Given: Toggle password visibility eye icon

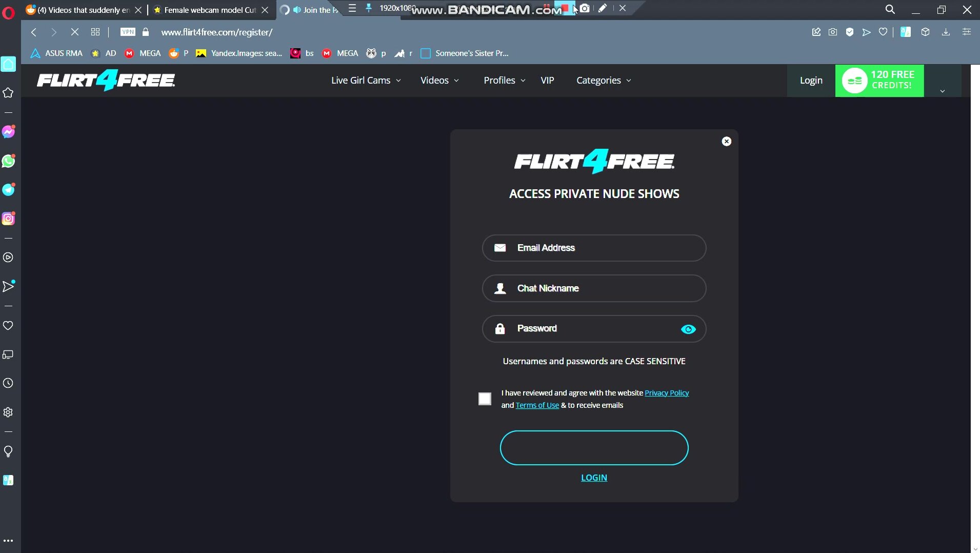Looking at the screenshot, I should [x=688, y=329].
